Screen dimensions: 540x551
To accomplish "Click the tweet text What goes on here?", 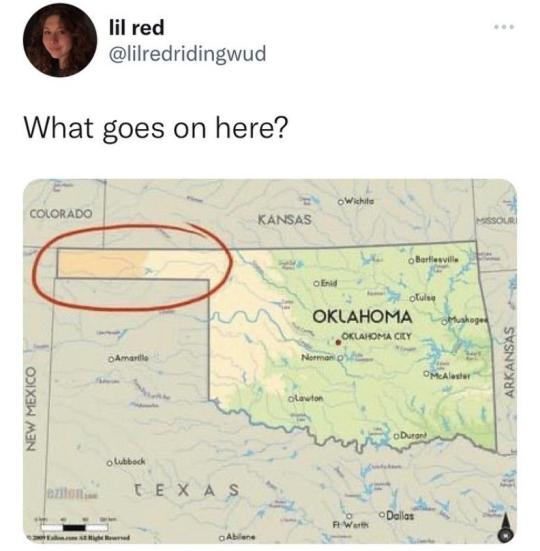I will coord(156,128).
